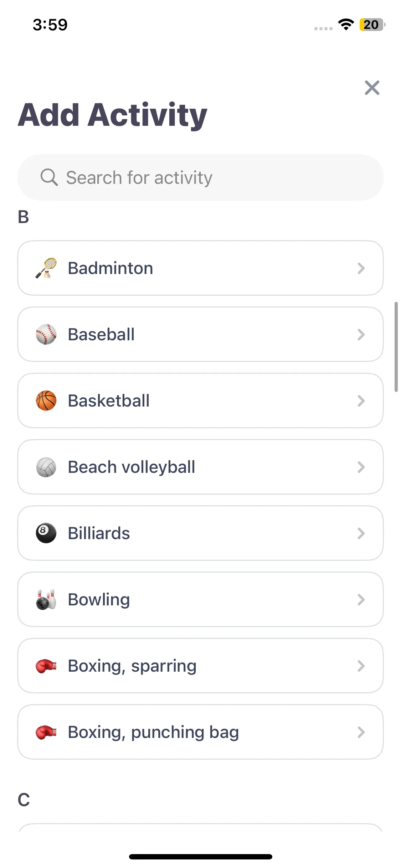Open the Badminton row chevron

(361, 268)
